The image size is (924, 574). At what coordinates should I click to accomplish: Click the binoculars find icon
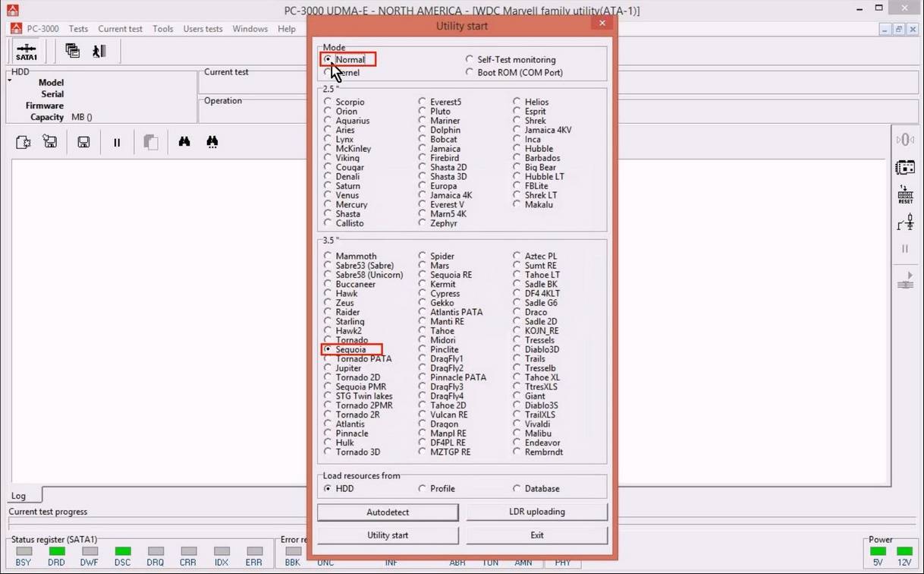point(184,142)
